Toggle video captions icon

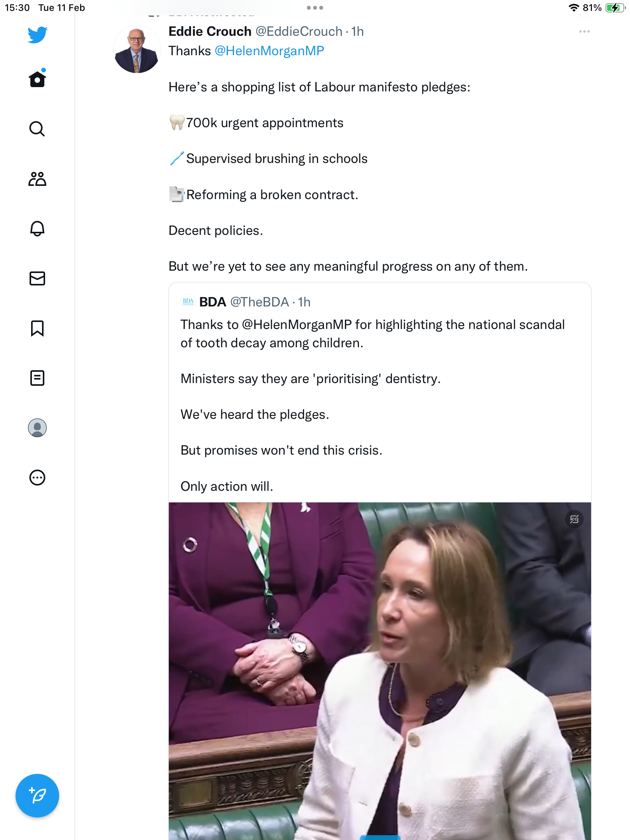(574, 519)
